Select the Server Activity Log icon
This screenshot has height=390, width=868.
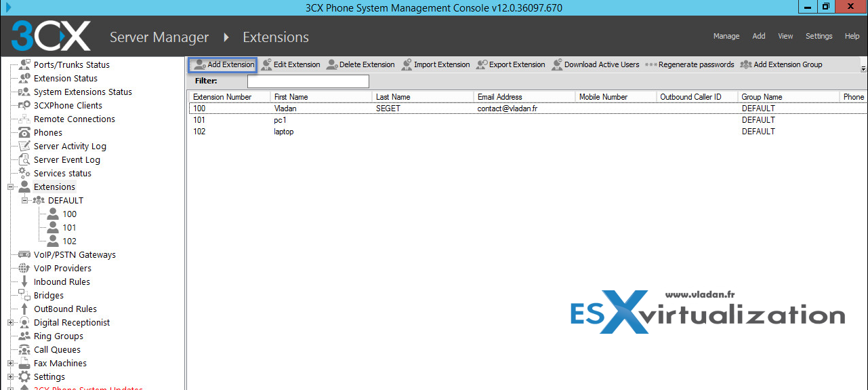click(24, 146)
